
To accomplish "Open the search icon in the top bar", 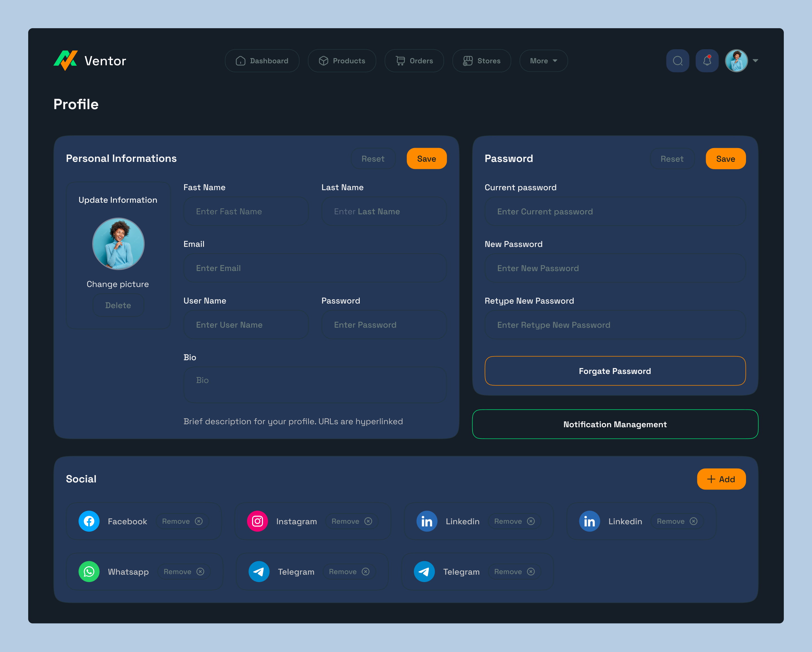I will 678,60.
